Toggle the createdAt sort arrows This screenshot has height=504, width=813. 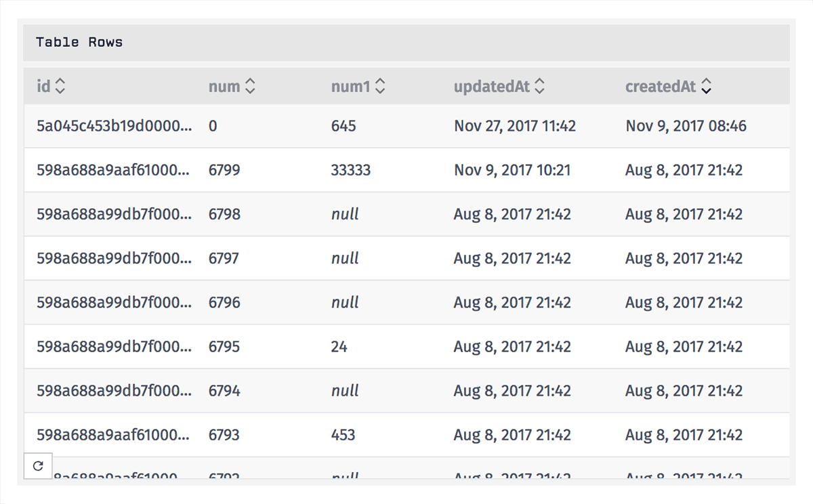(706, 87)
